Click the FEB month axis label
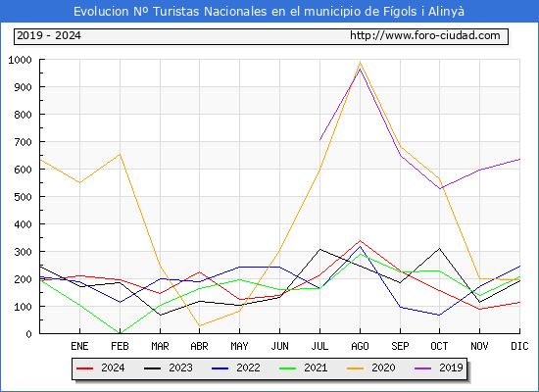 click(x=120, y=346)
